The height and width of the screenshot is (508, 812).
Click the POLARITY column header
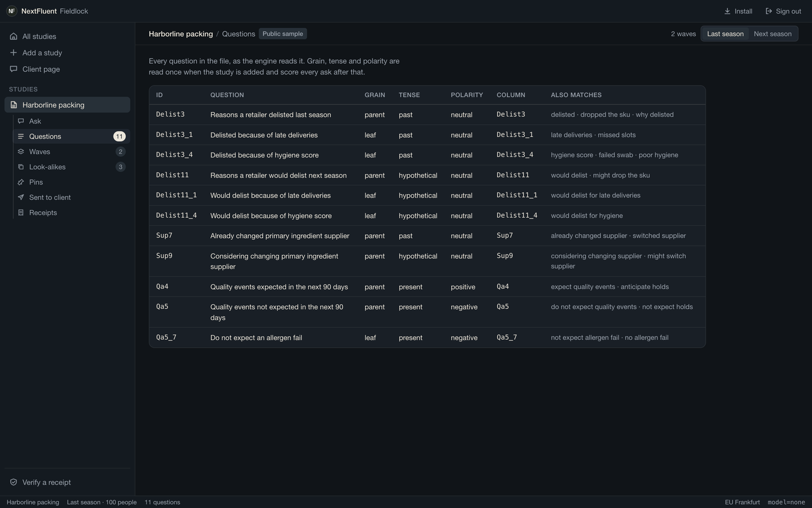pyautogui.click(x=467, y=95)
